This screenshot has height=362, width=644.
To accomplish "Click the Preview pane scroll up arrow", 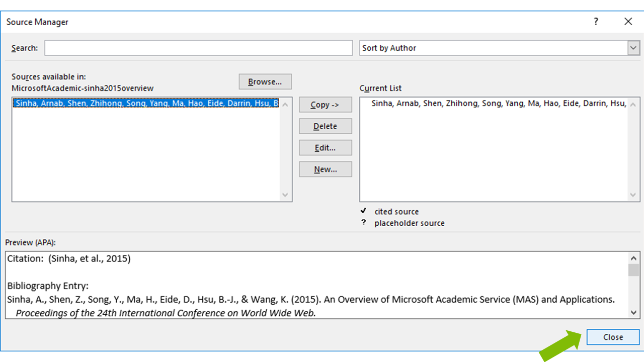I will point(634,258).
